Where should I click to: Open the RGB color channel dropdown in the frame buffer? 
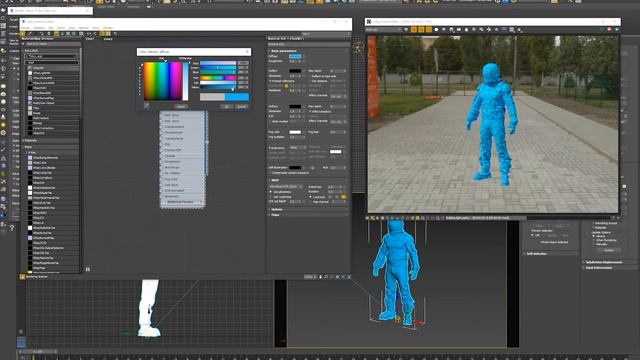[x=384, y=29]
